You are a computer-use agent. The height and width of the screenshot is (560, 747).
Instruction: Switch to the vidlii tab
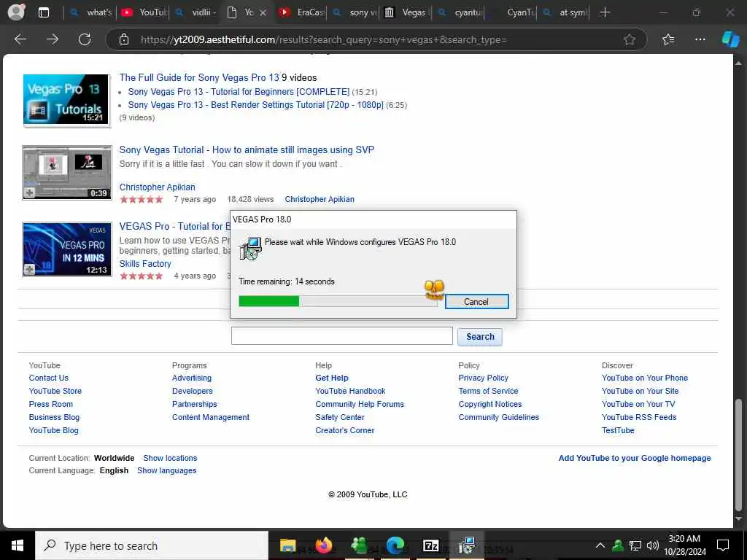click(x=196, y=12)
